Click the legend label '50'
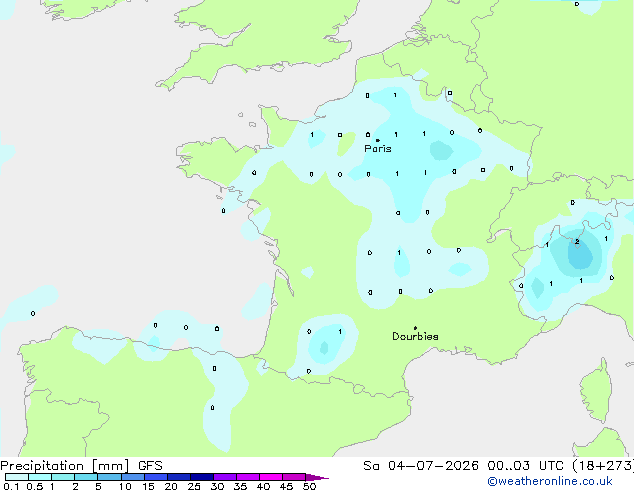 click(x=309, y=486)
